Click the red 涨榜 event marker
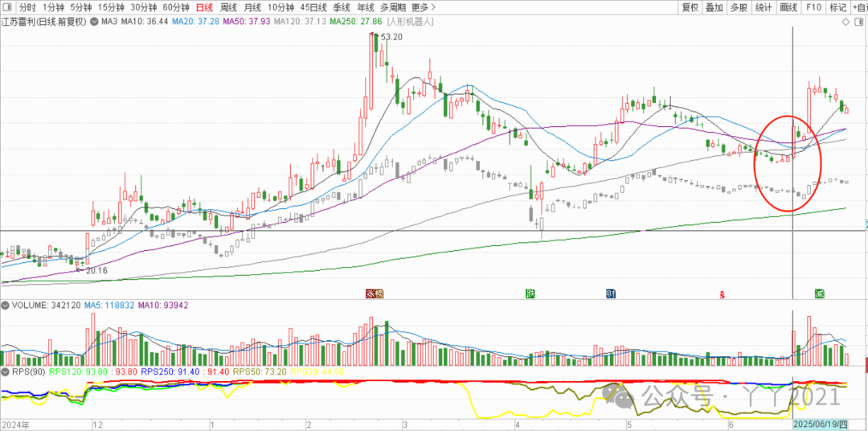 pos(375,293)
